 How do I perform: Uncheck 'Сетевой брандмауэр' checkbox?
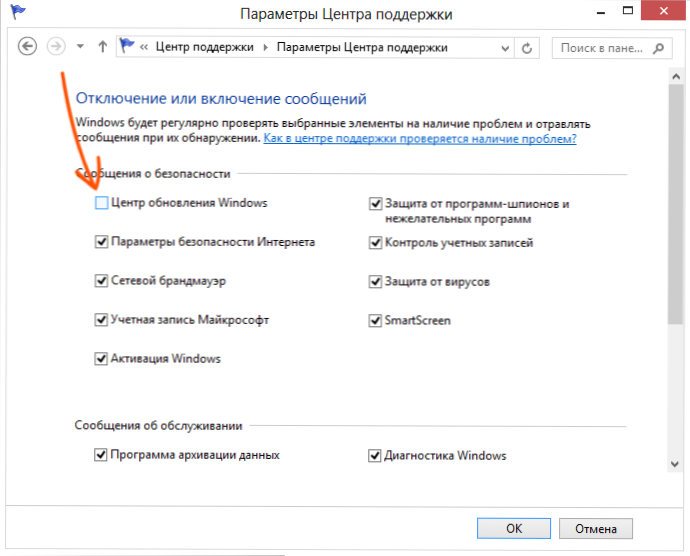coord(101,280)
